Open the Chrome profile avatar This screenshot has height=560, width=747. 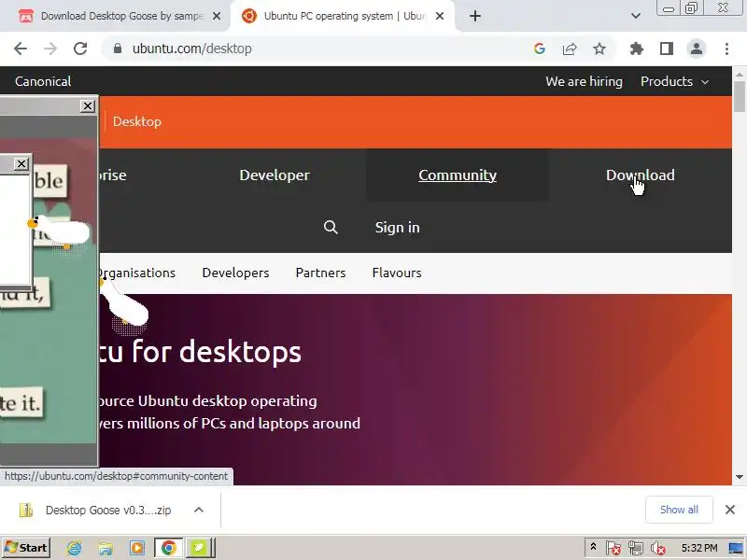(x=697, y=49)
